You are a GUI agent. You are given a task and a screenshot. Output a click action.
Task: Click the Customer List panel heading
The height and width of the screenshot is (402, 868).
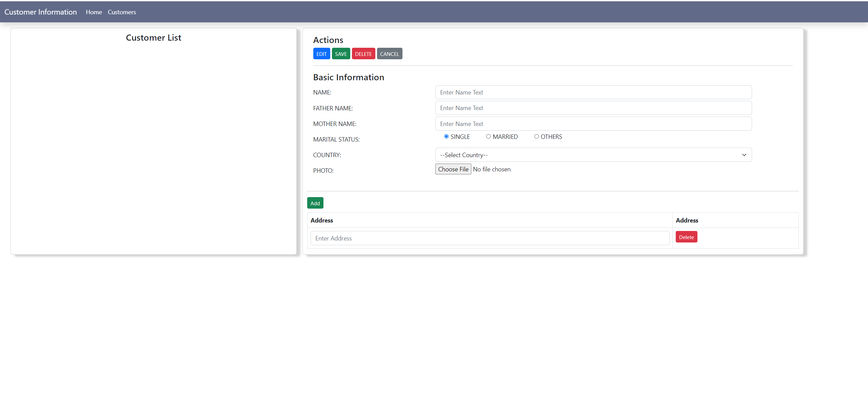(x=153, y=38)
